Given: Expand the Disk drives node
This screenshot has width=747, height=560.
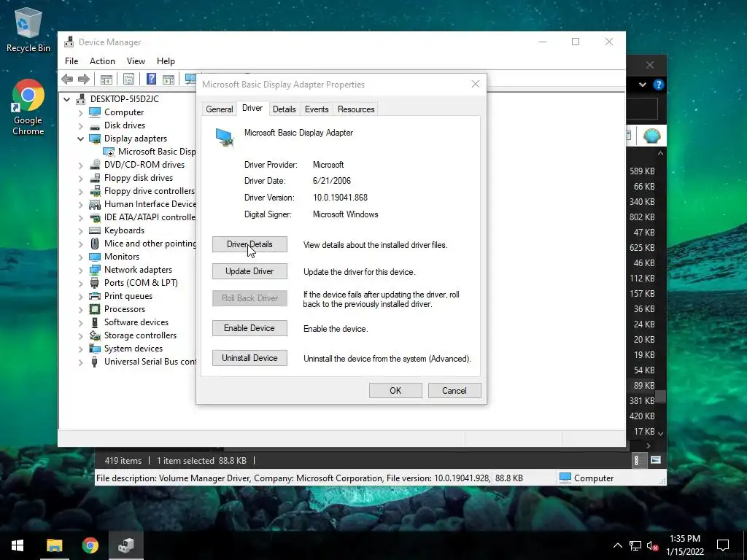Looking at the screenshot, I should click(x=80, y=126).
